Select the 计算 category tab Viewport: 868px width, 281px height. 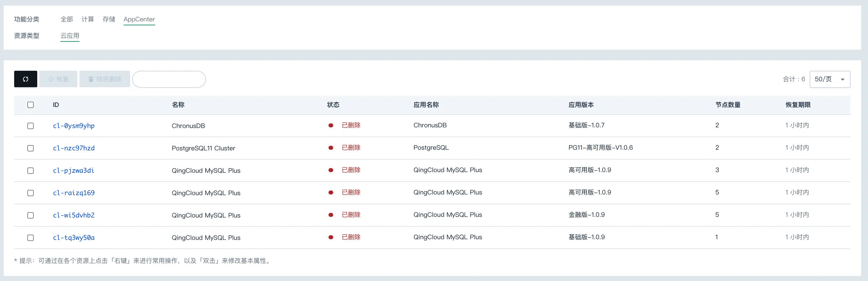88,19
